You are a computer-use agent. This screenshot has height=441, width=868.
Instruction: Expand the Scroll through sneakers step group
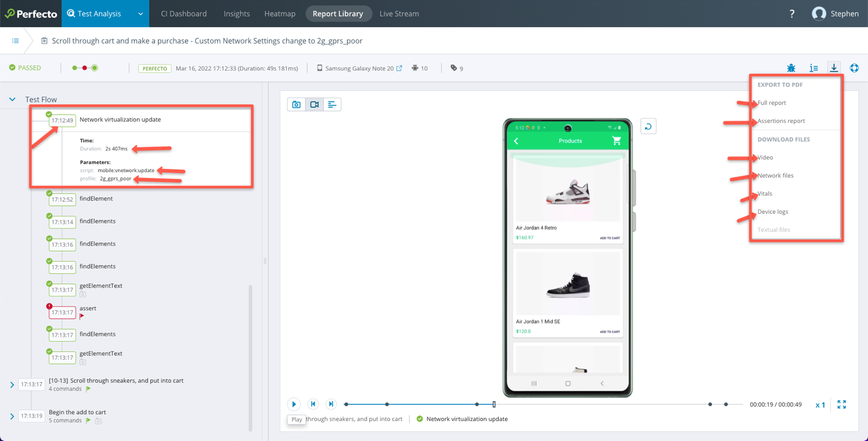pyautogui.click(x=12, y=385)
